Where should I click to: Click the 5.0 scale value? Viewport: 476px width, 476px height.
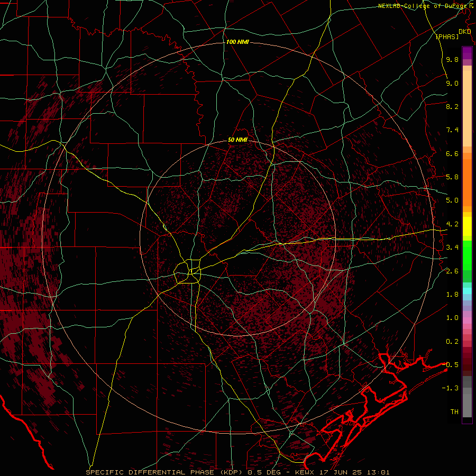pos(452,200)
